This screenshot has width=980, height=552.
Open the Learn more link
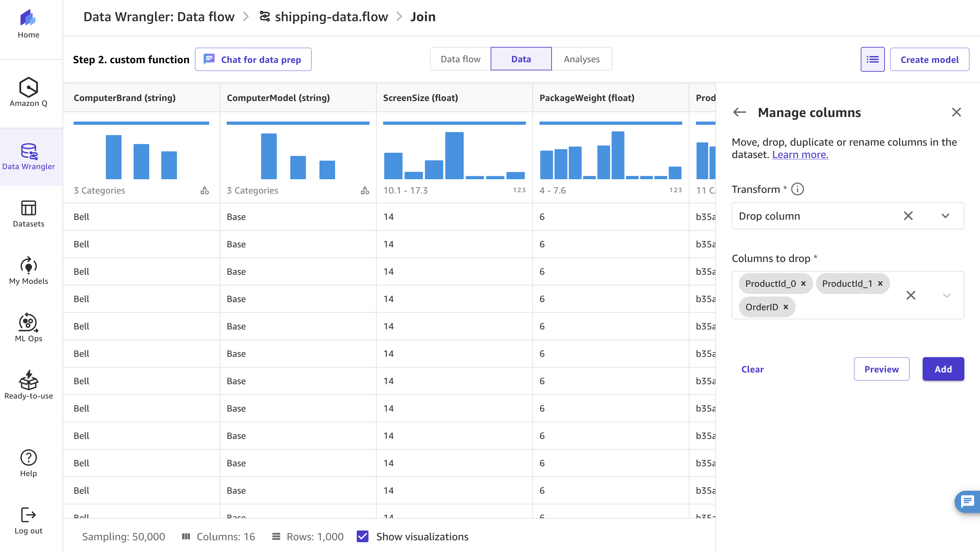(x=800, y=154)
